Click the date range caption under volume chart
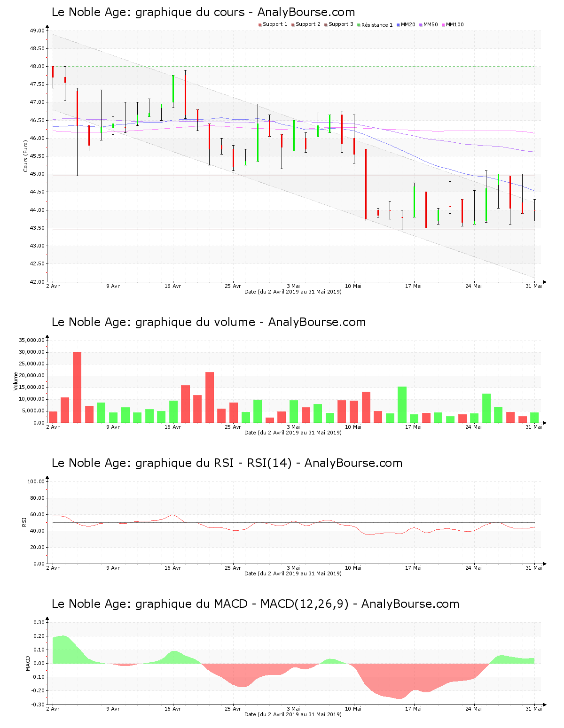 pyautogui.click(x=293, y=433)
